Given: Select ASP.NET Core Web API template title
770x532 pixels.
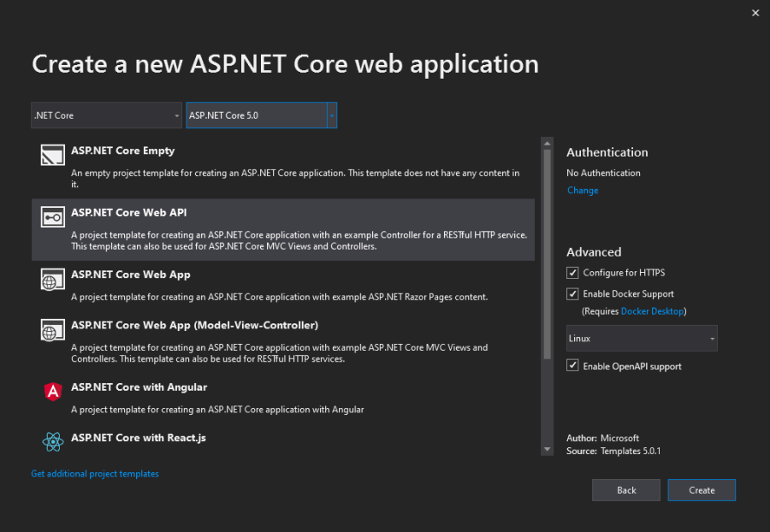Looking at the screenshot, I should click(128, 212).
